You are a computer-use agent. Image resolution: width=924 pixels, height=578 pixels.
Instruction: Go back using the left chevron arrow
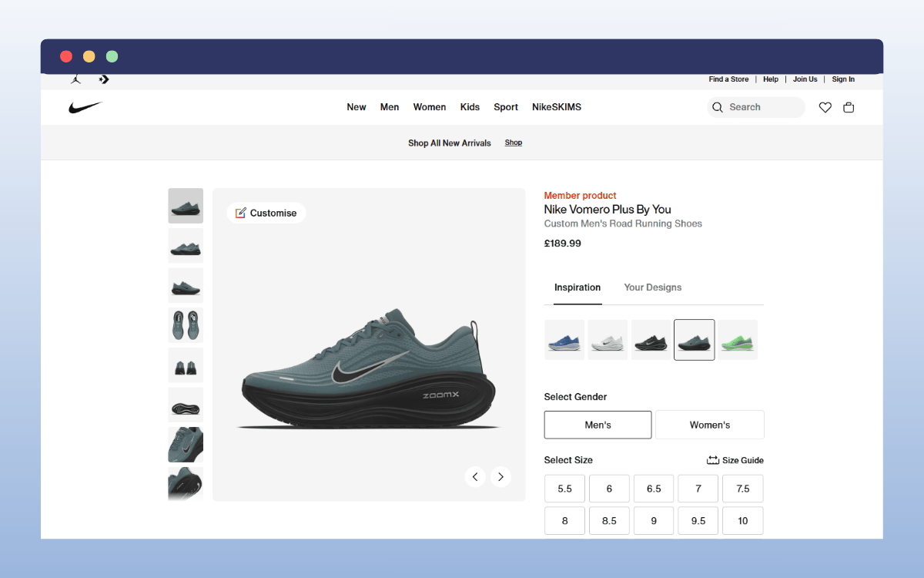tap(474, 476)
